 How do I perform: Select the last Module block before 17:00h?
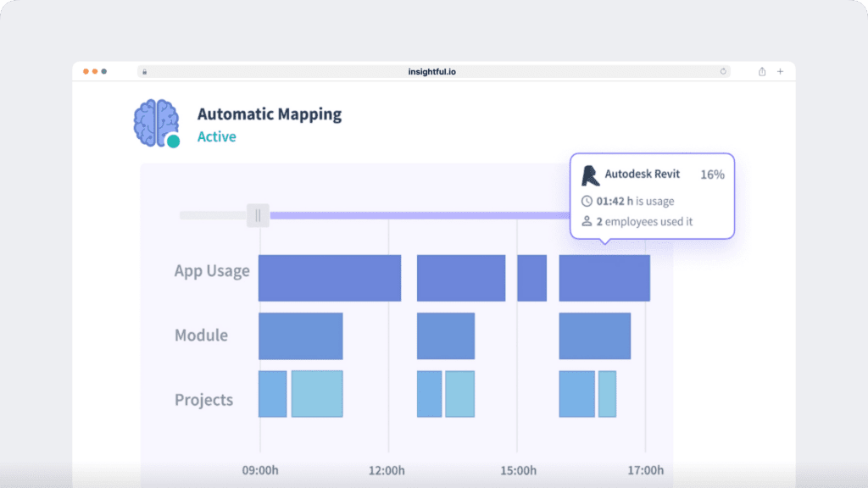[594, 335]
